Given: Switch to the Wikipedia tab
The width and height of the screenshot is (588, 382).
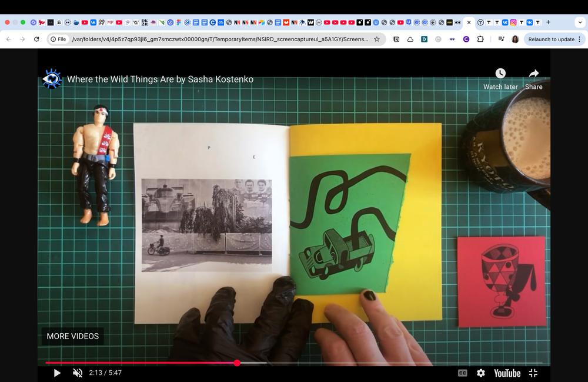Looking at the screenshot, I should (136, 22).
